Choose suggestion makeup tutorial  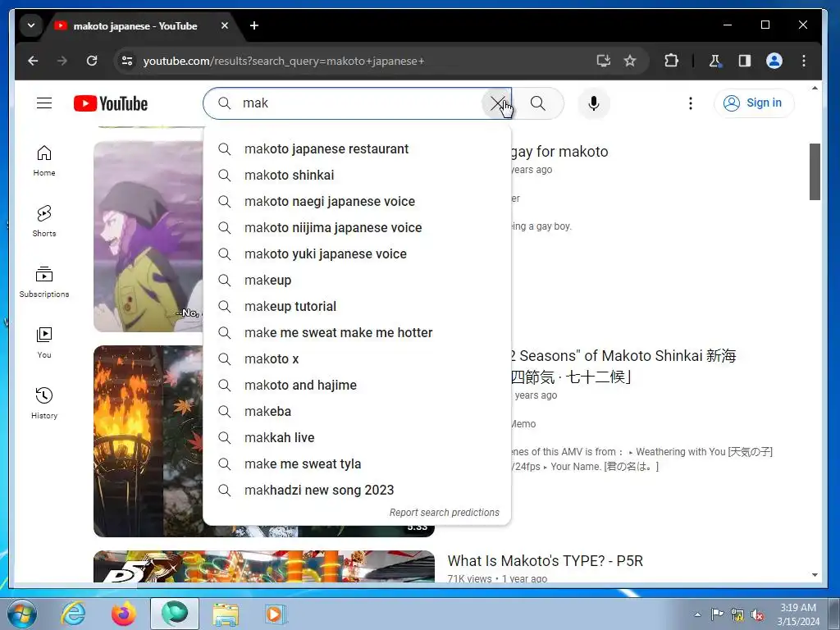tap(357, 307)
